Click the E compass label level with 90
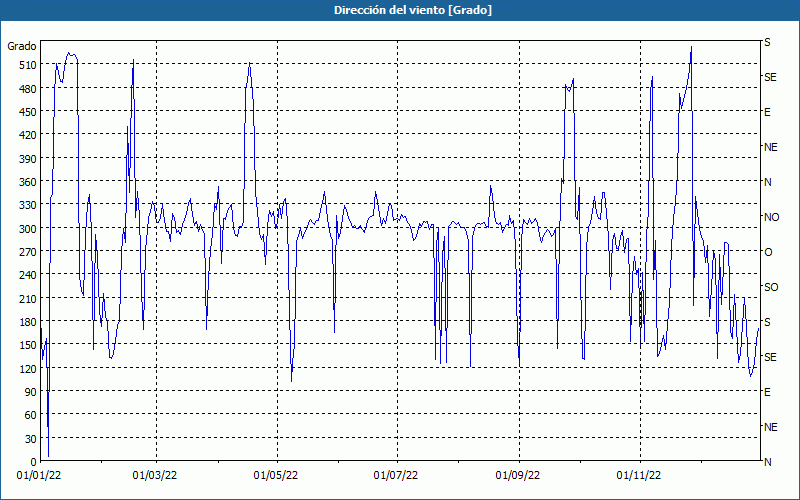800x500 pixels. [x=767, y=392]
